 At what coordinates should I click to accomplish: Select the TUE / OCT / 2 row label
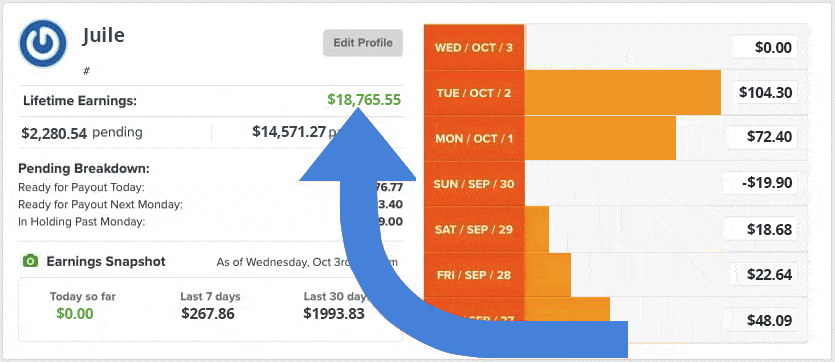click(474, 93)
